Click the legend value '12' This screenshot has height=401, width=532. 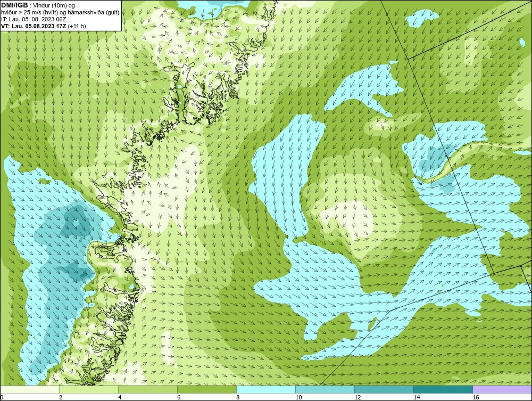click(x=358, y=397)
